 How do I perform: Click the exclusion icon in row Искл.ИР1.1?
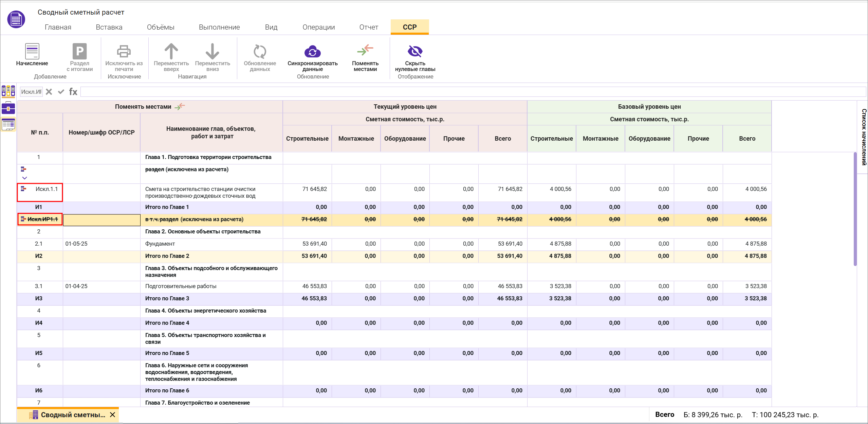click(23, 219)
